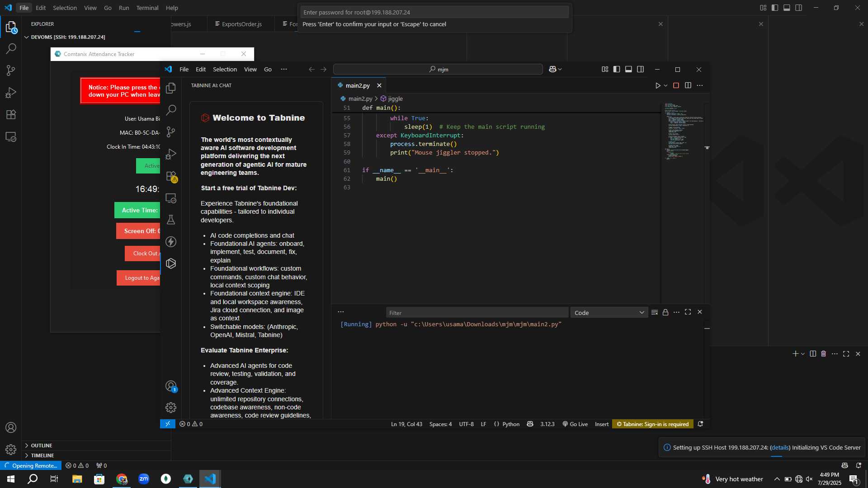Toggle back window secondary sidebar layout
This screenshot has width=868, height=488.
(799, 8)
